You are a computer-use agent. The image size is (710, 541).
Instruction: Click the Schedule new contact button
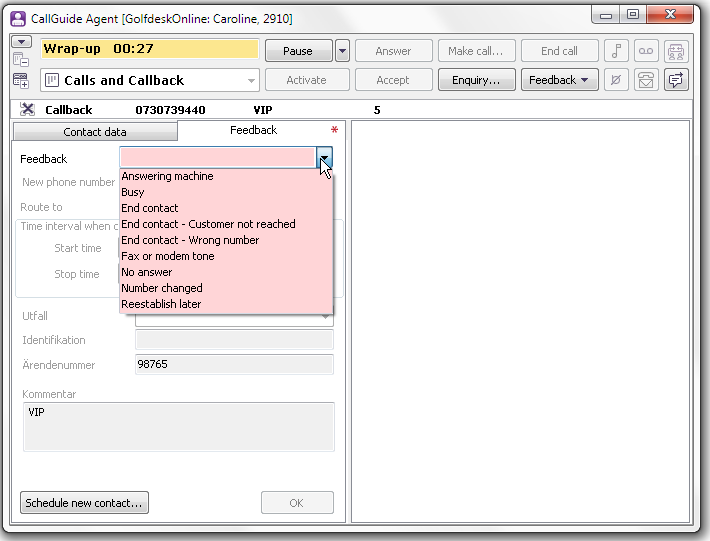[x=84, y=503]
